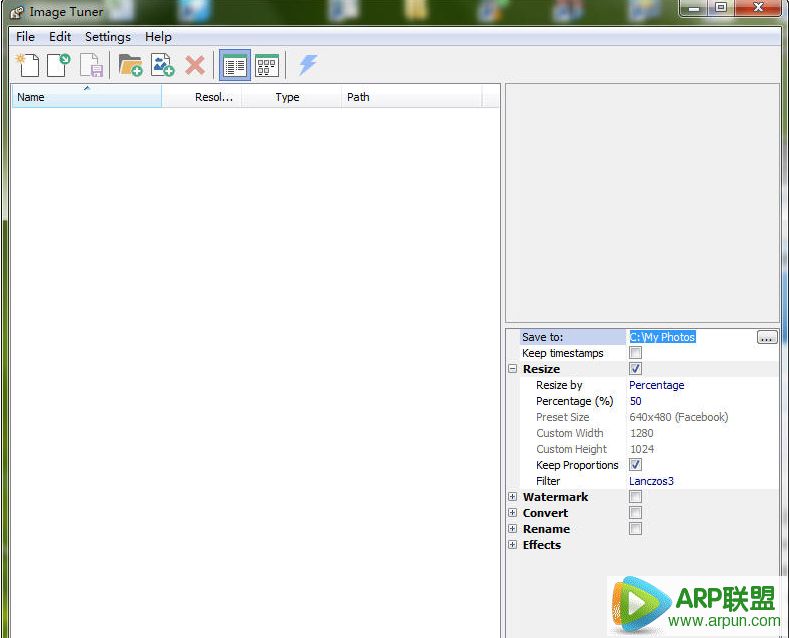Open the Settings menu
Screen dimensions: 789x638
tap(108, 37)
